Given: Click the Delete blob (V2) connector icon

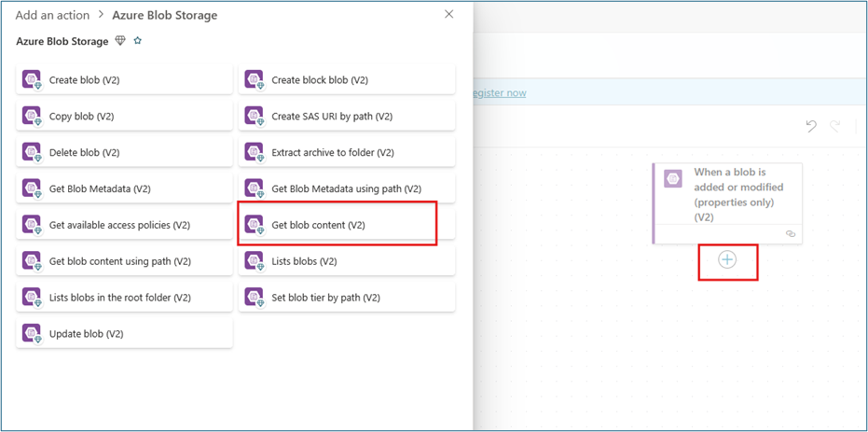Looking at the screenshot, I should tap(32, 152).
